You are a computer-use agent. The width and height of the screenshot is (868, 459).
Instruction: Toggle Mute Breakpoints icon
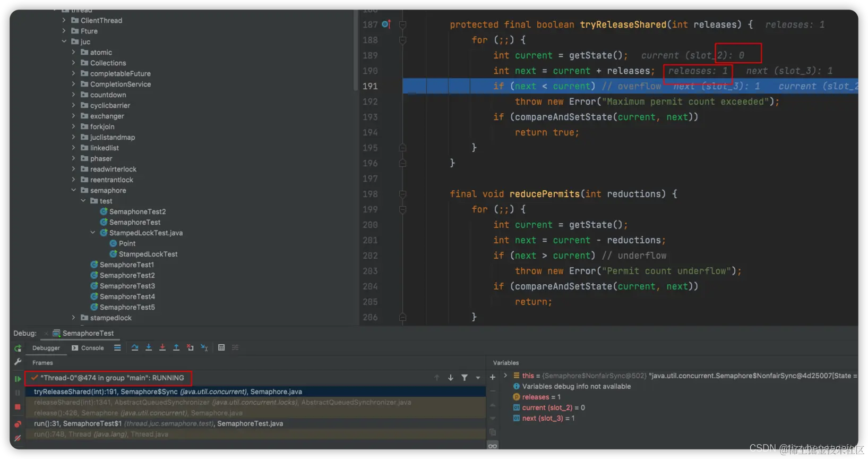(18, 438)
